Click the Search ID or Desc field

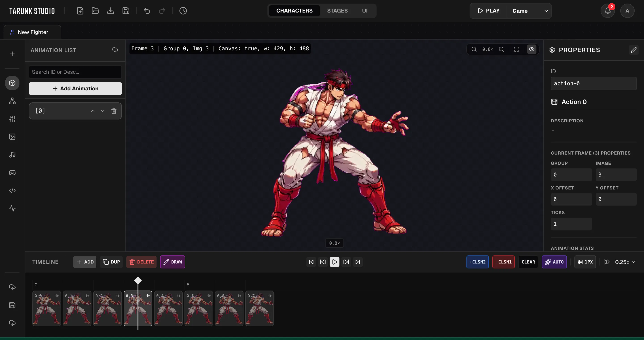coord(75,72)
